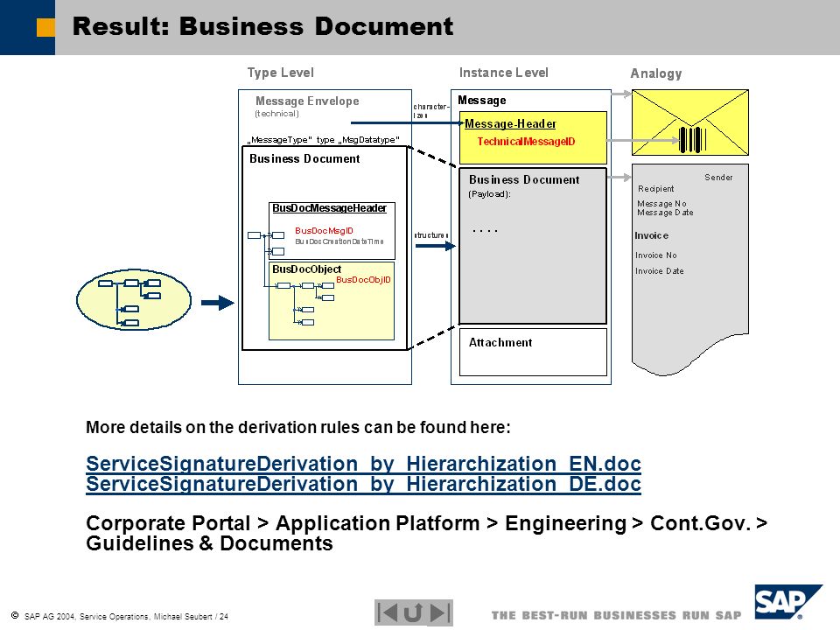The image size is (840, 630).
Task: Go to the next slide button
Action: 440,612
